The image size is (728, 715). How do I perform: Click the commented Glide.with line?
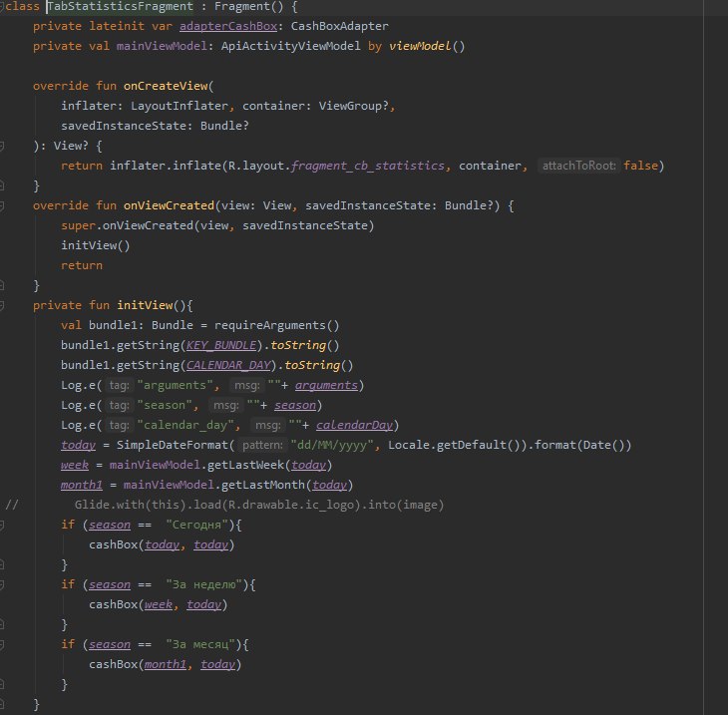tap(259, 506)
